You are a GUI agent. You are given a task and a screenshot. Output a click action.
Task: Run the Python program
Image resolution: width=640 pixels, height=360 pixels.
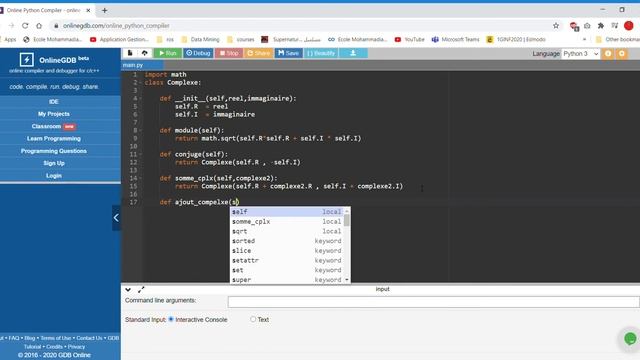[168, 53]
